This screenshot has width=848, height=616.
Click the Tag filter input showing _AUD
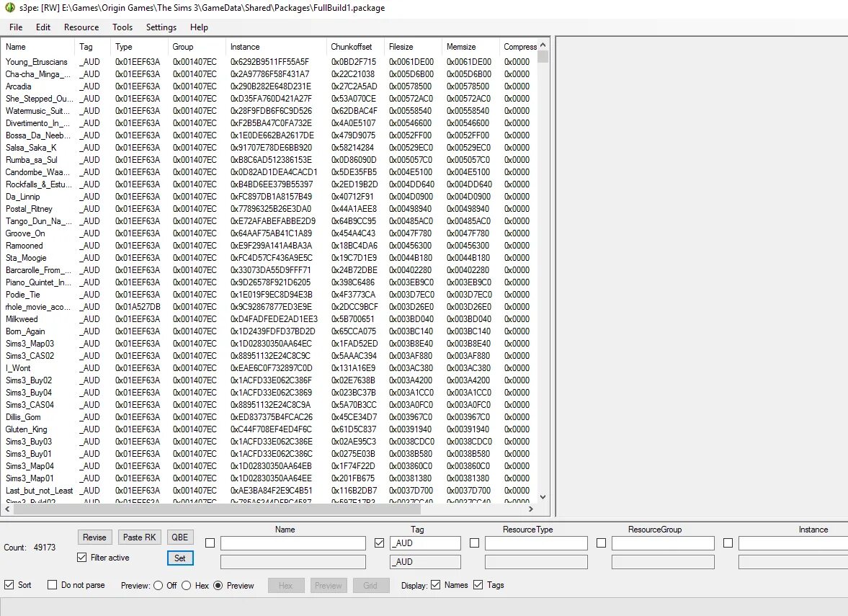(x=425, y=543)
